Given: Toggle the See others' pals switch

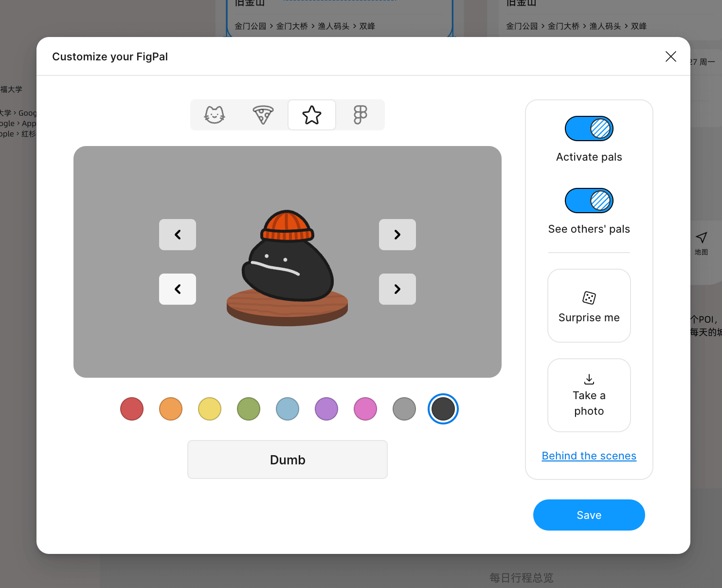Looking at the screenshot, I should click(589, 201).
